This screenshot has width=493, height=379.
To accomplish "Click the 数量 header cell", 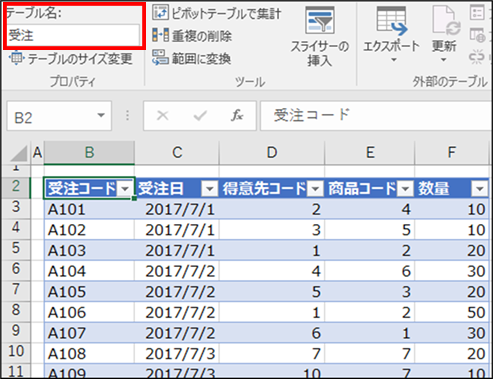I will pos(451,189).
